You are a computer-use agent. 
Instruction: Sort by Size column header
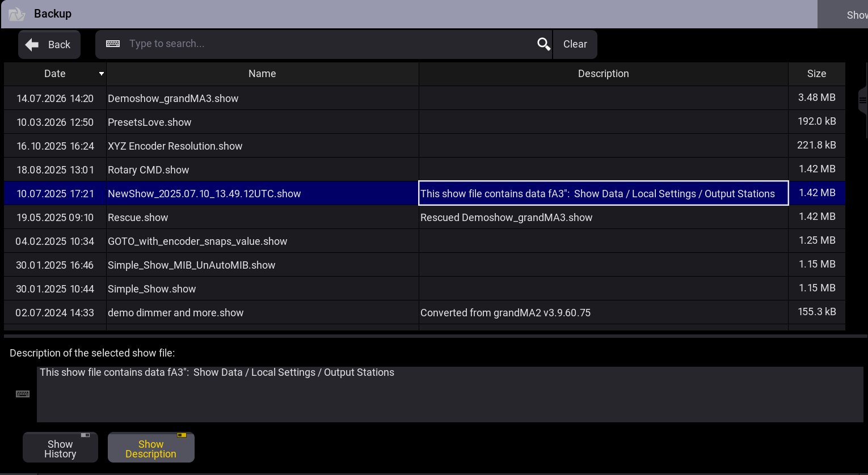(816, 74)
